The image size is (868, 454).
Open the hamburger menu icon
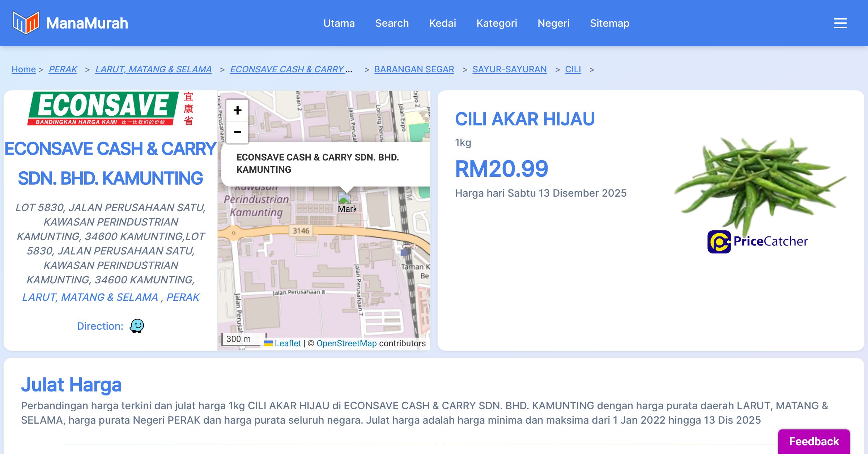[840, 23]
